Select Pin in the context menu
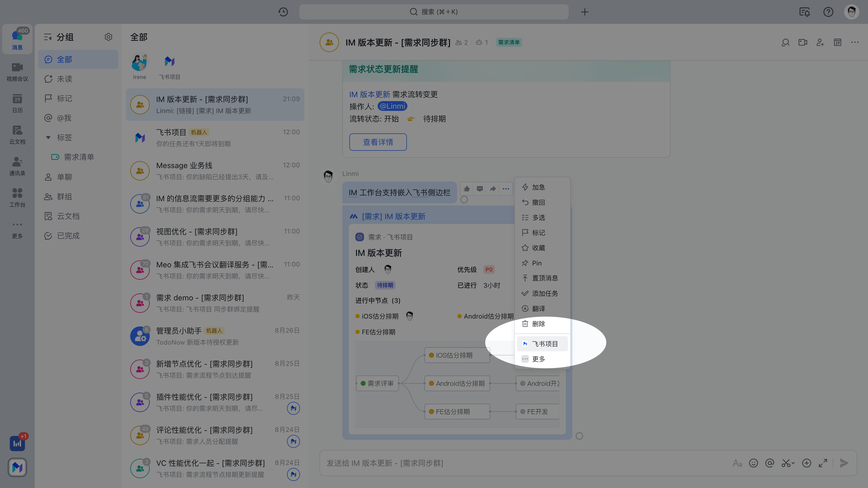This screenshot has width=868, height=488. (542, 263)
